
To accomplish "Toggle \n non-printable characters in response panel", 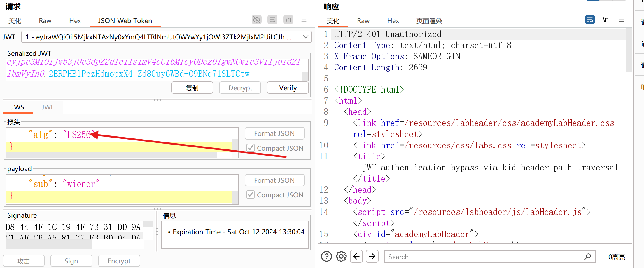I will click(x=606, y=20).
